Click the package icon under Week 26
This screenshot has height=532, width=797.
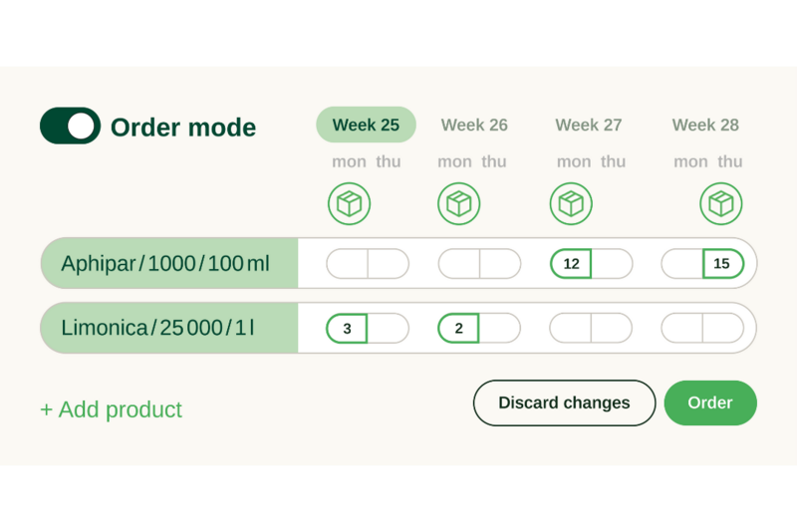(x=458, y=203)
